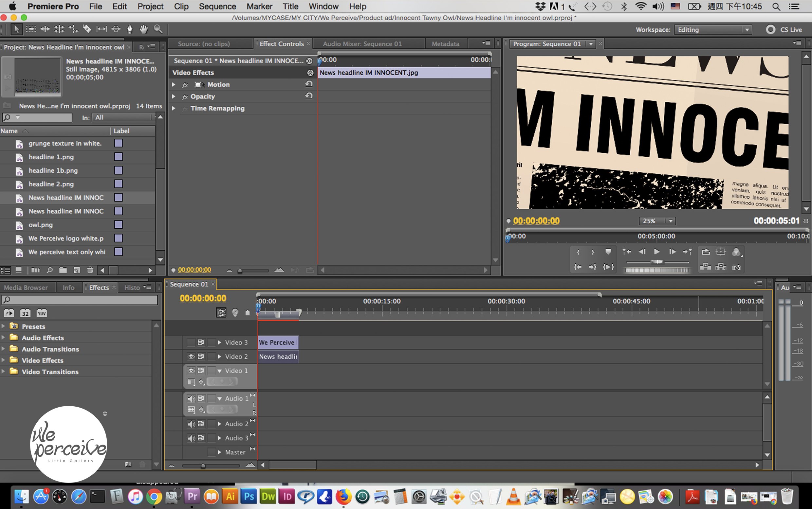Click the Effect Controls zoom slider handle
Screen dimensions: 812x509
pyautogui.click(x=240, y=270)
